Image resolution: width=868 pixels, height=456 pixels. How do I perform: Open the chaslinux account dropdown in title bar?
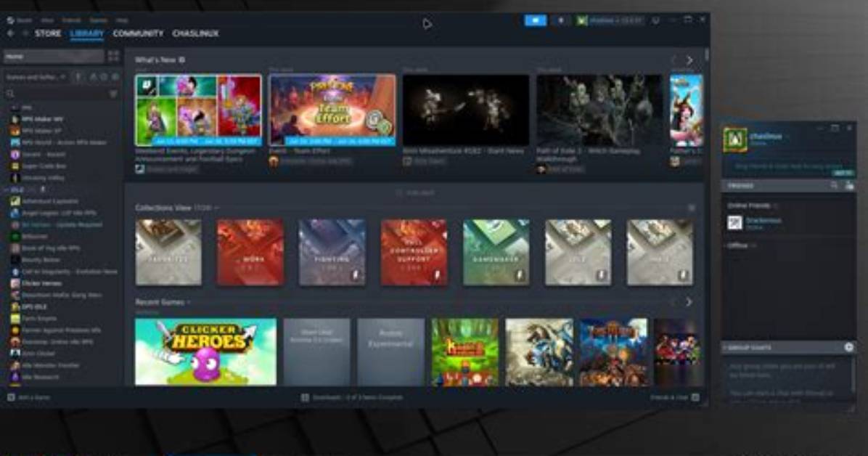point(610,20)
